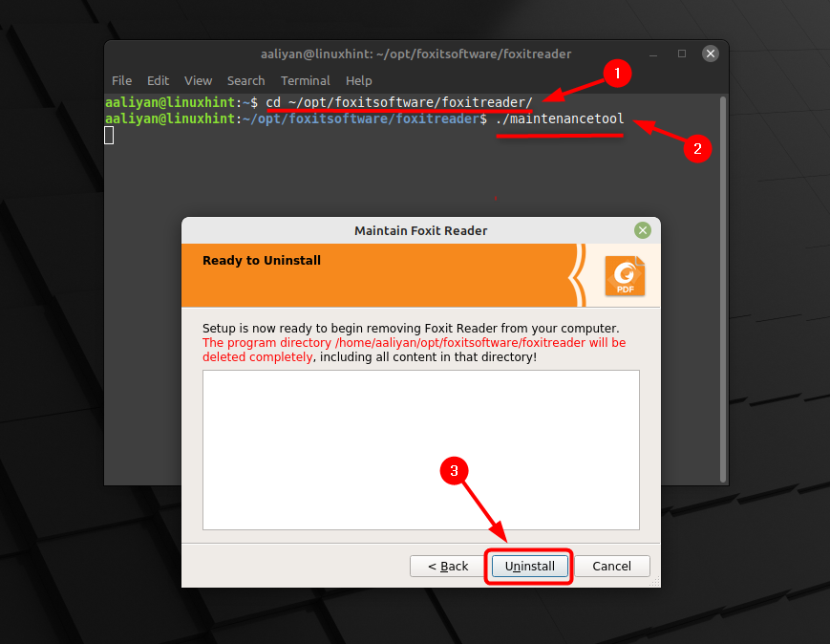
Task: Close the Maintain Foxit Reader dialog
Action: point(643,230)
